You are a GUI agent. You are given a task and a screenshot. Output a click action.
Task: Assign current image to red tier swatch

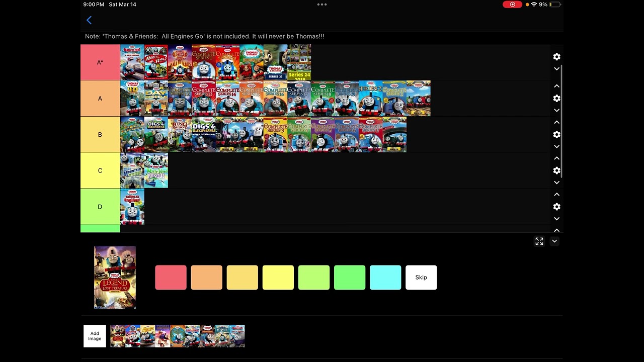[171, 278]
